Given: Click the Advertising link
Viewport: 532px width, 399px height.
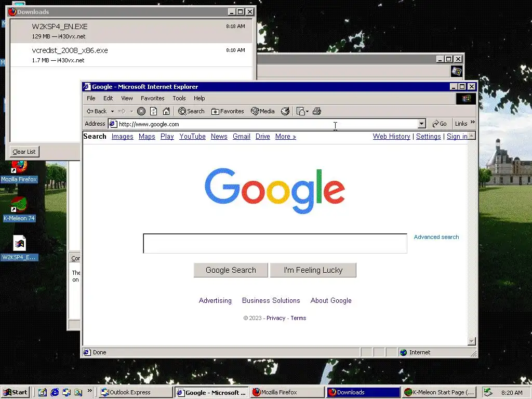Looking at the screenshot, I should (215, 301).
